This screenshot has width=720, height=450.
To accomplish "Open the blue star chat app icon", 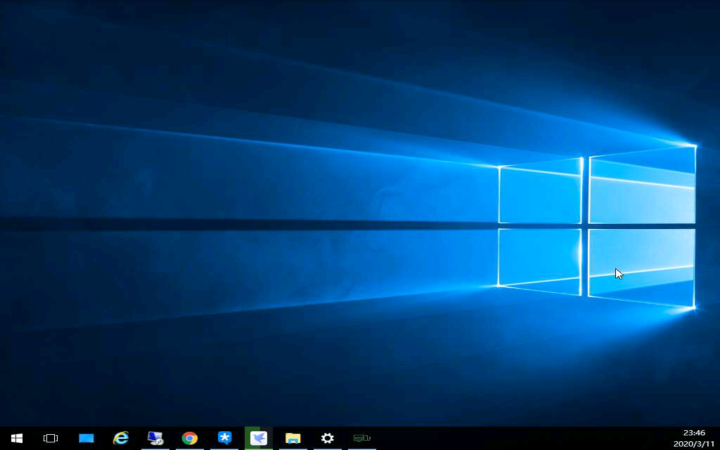I will coord(225,438).
